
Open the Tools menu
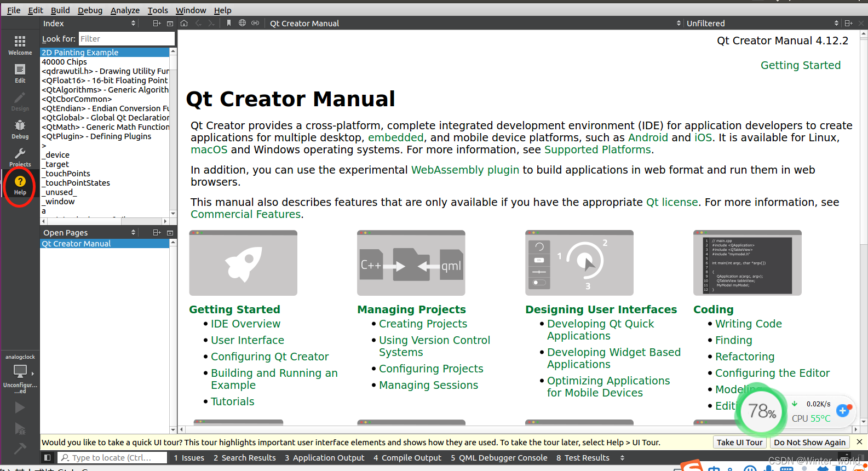[x=158, y=10]
